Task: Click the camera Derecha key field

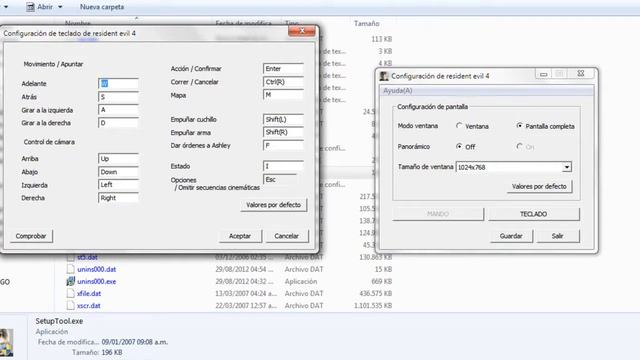Action: click(x=118, y=198)
